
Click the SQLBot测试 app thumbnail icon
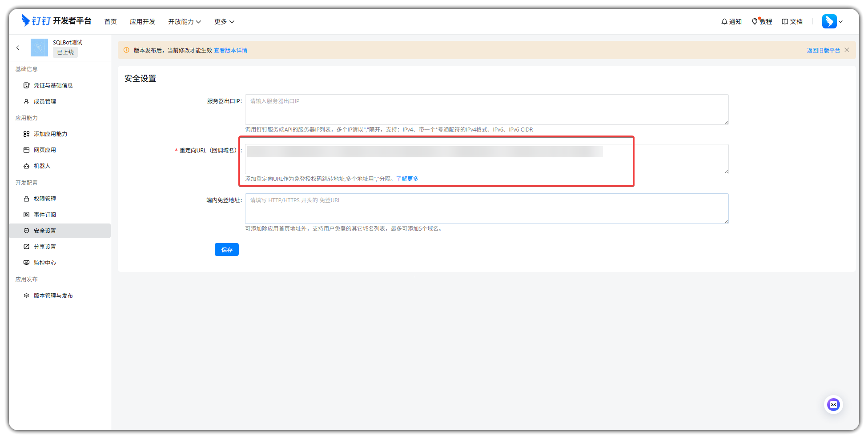pyautogui.click(x=39, y=48)
